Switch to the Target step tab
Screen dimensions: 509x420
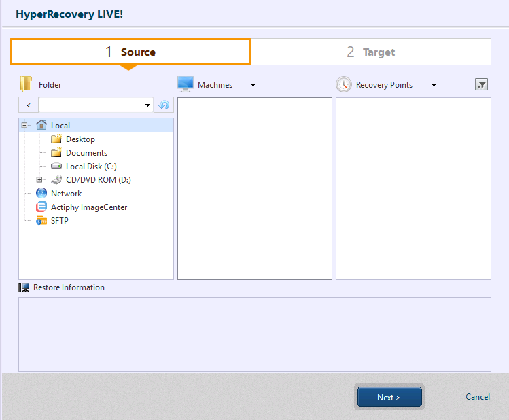[x=370, y=52]
